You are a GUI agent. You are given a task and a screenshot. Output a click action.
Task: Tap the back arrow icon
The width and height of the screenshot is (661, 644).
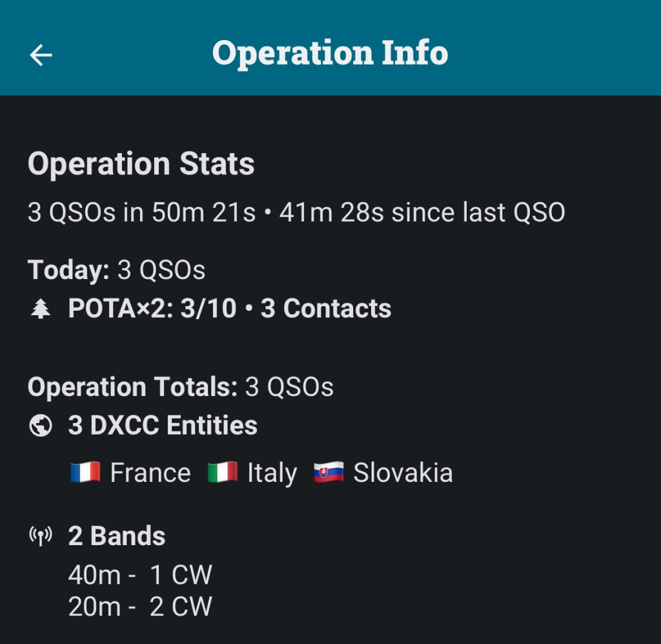(x=41, y=55)
